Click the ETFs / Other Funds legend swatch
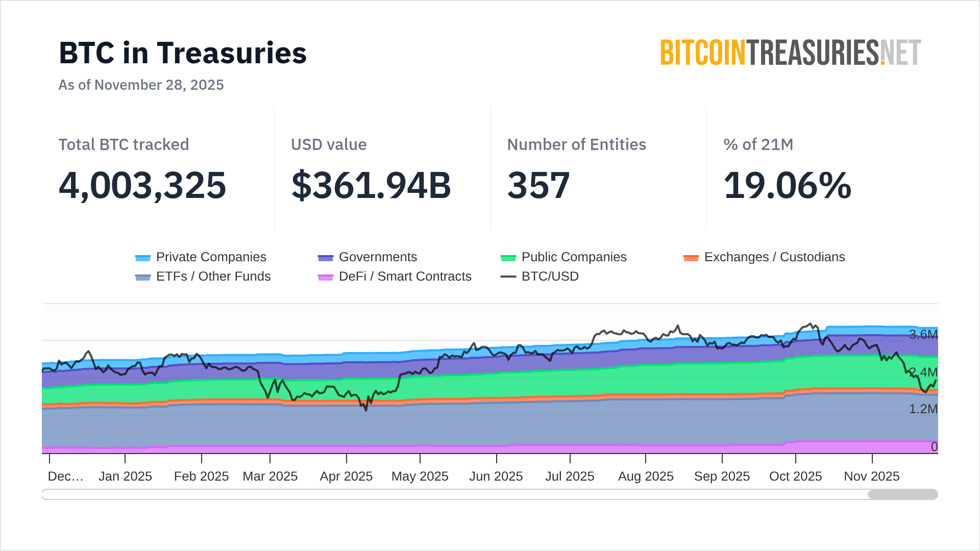 (x=143, y=277)
